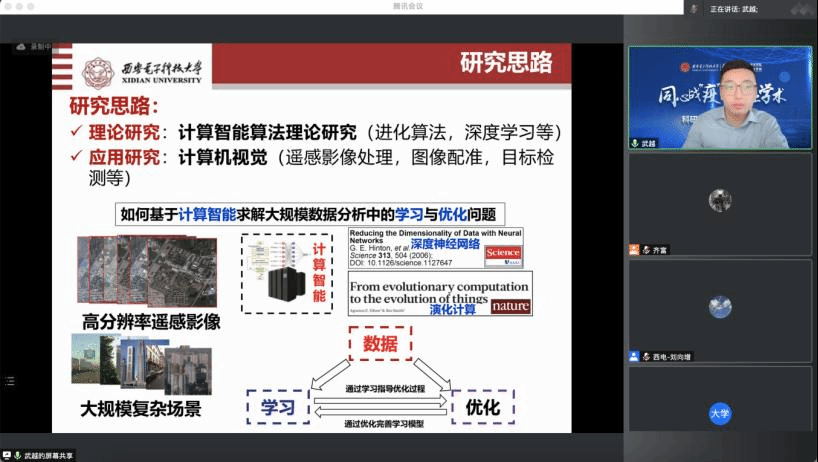Click the 录制中 recording label

(41, 47)
